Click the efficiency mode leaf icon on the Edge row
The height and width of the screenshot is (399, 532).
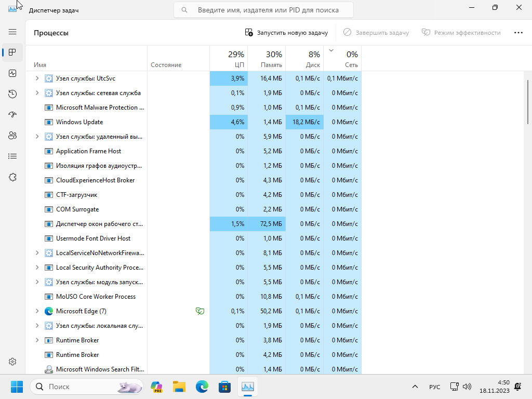(200, 311)
